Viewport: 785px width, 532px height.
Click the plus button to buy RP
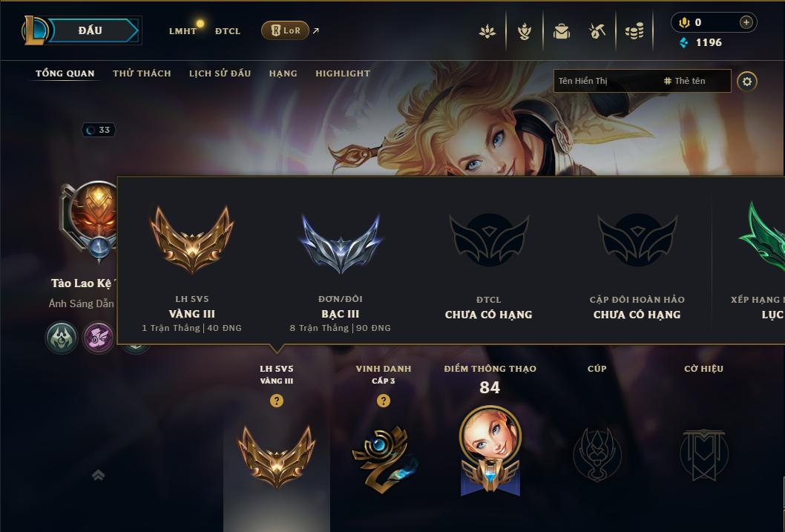(746, 22)
